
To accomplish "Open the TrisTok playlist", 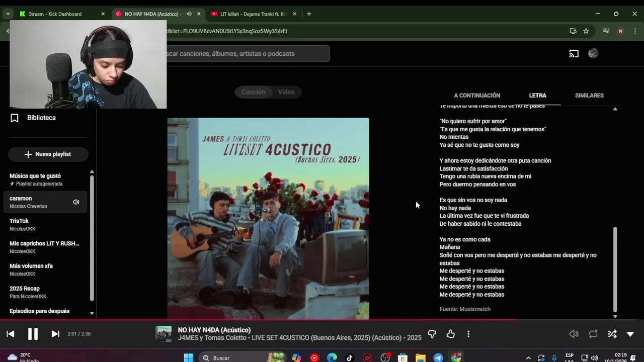I will pyautogui.click(x=45, y=225).
